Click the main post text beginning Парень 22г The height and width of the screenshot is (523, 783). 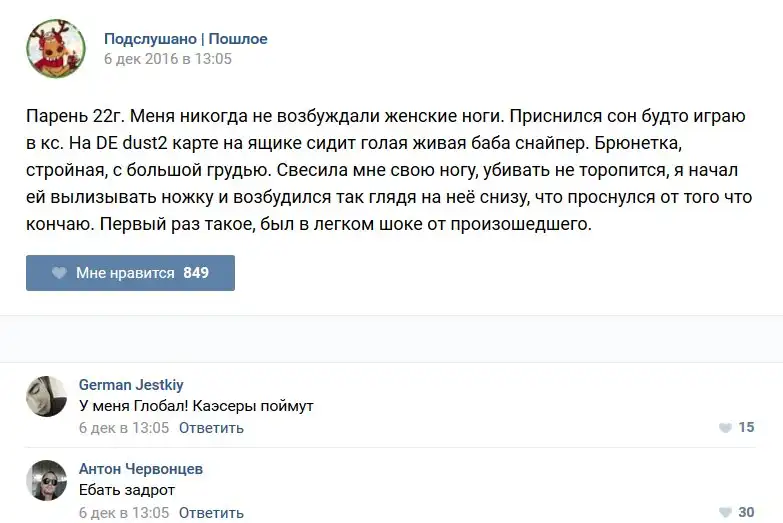coord(389,170)
